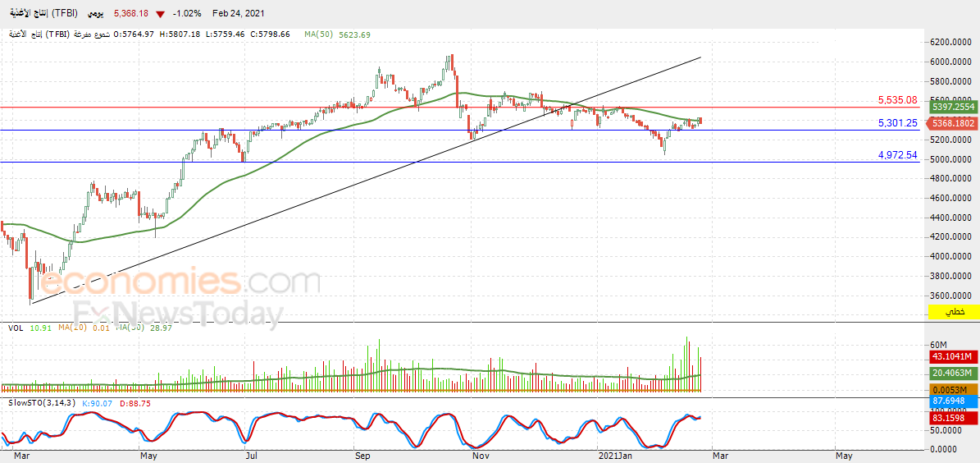Click the orange 0.0053M volume tag
The image size is (980, 463).
(x=953, y=390)
